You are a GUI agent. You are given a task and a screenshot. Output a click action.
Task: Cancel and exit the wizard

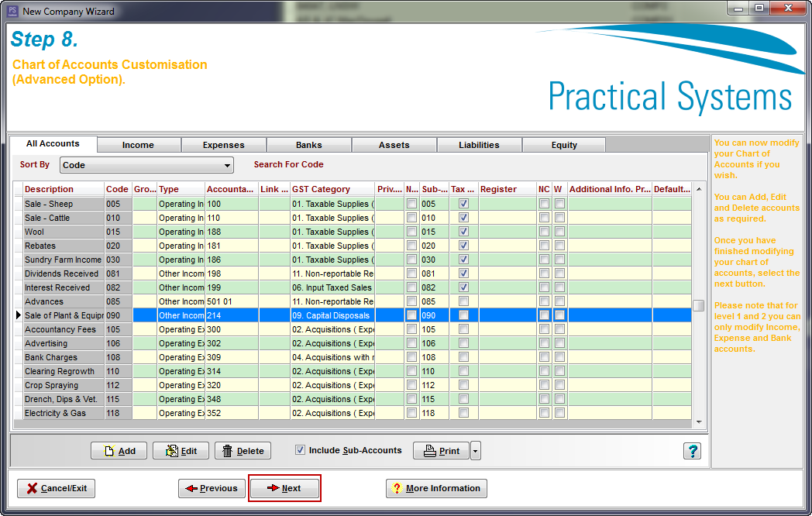tap(56, 488)
